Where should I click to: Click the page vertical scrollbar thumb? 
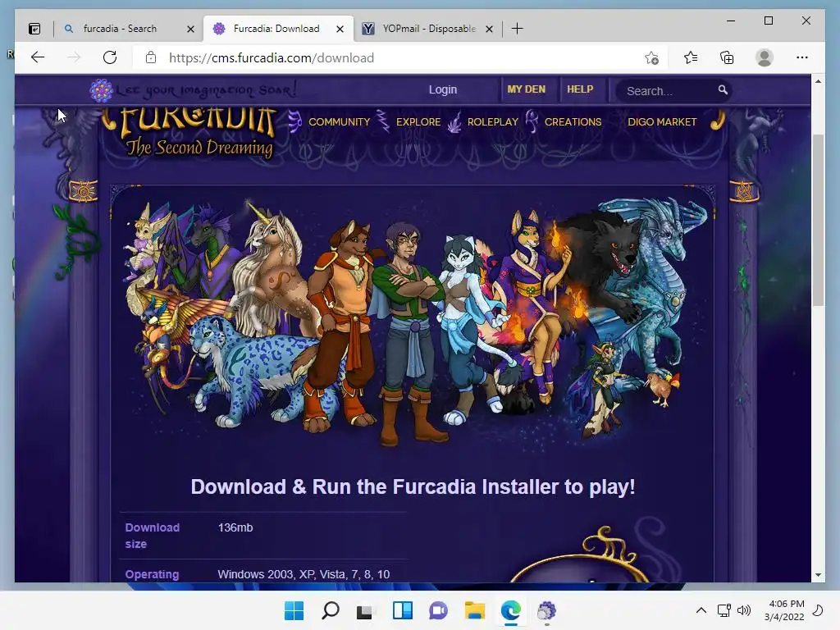tap(818, 220)
